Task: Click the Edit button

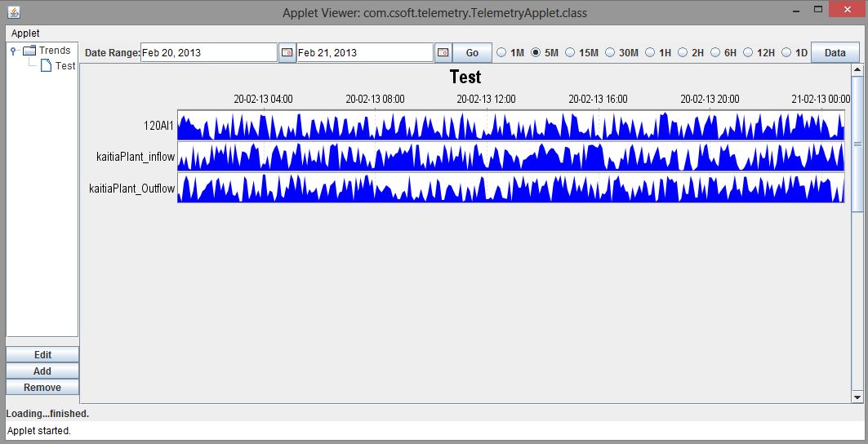Action: tap(42, 355)
